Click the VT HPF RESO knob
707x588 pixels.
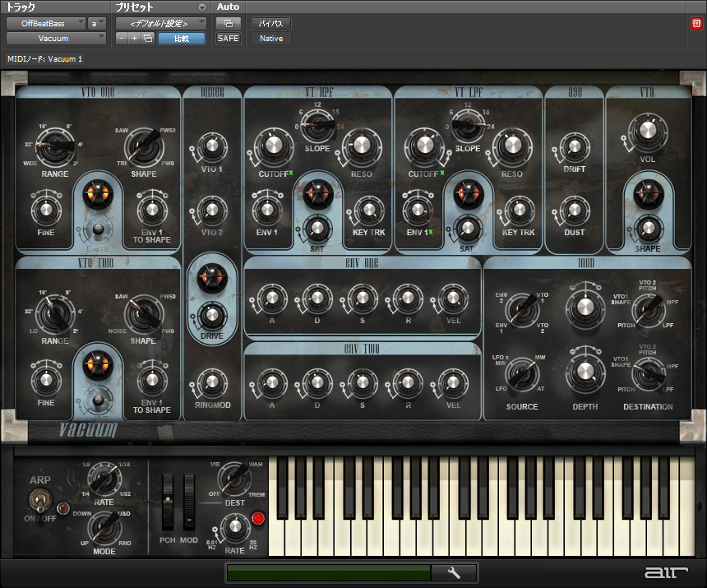pyautogui.click(x=362, y=146)
